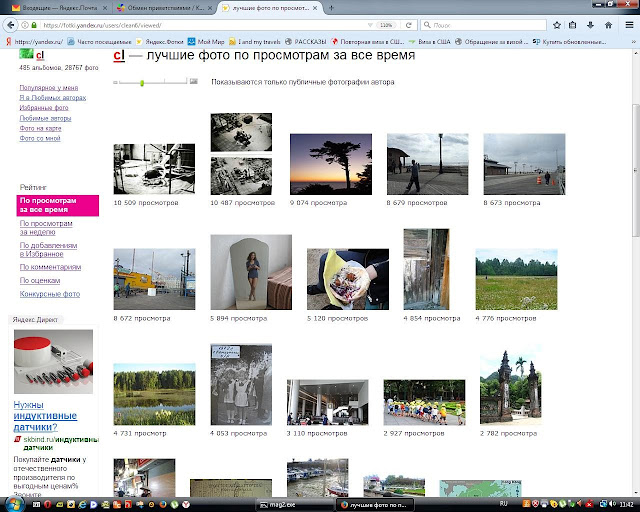Open lake landscape photo, 4 731 просмотр
The image size is (640, 512).
tap(154, 394)
